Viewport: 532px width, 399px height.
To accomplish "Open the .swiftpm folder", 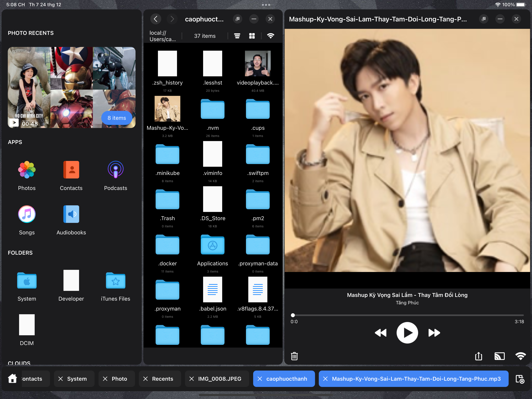I will click(258, 154).
